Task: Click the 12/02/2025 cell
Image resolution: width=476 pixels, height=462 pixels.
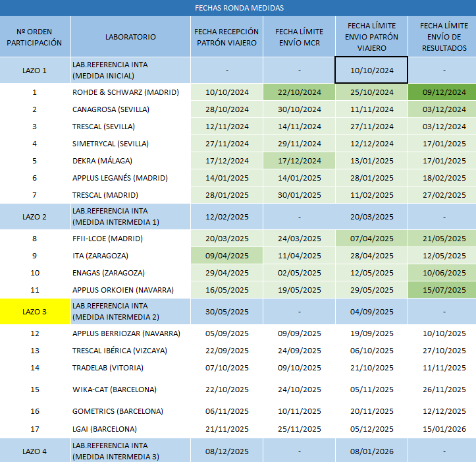Action: coord(226,216)
